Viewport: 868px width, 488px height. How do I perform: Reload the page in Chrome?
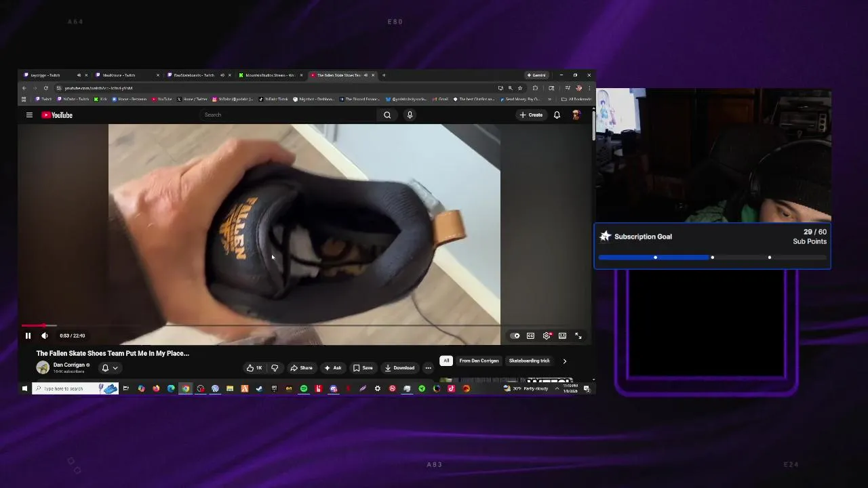coord(46,88)
